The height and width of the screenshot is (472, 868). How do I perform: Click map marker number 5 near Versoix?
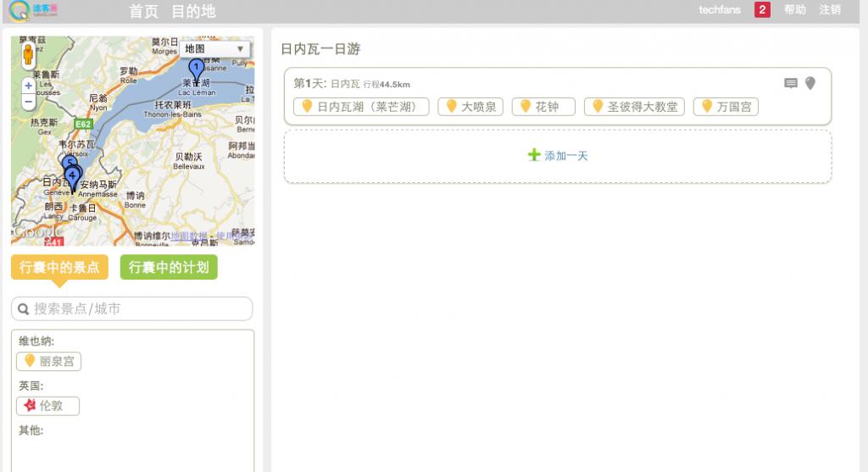(70, 162)
